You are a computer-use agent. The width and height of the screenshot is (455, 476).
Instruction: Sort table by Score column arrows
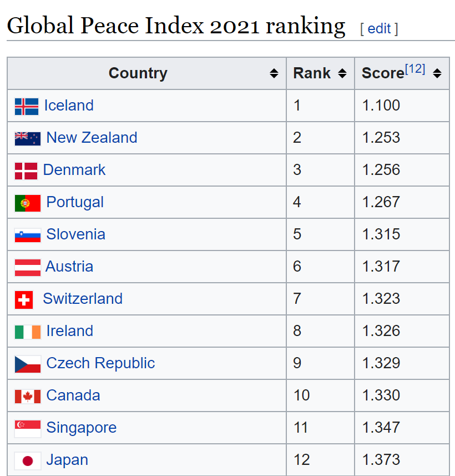coord(437,73)
